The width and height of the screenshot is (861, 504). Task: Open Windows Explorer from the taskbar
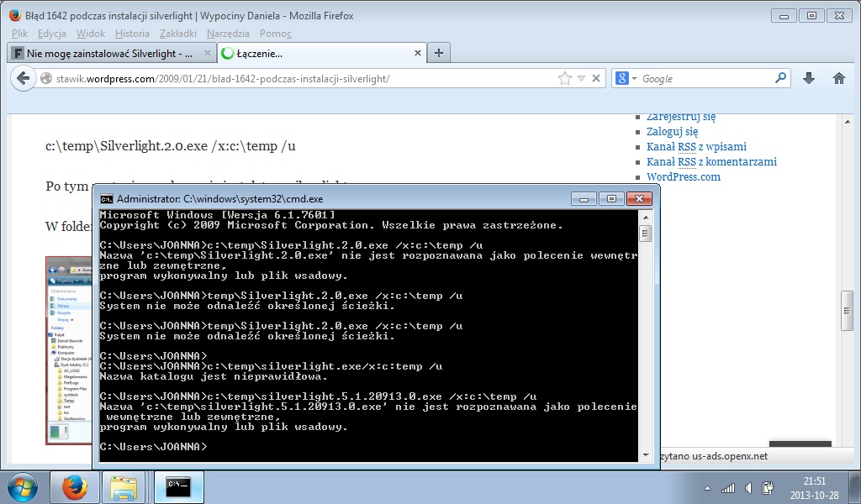[124, 487]
